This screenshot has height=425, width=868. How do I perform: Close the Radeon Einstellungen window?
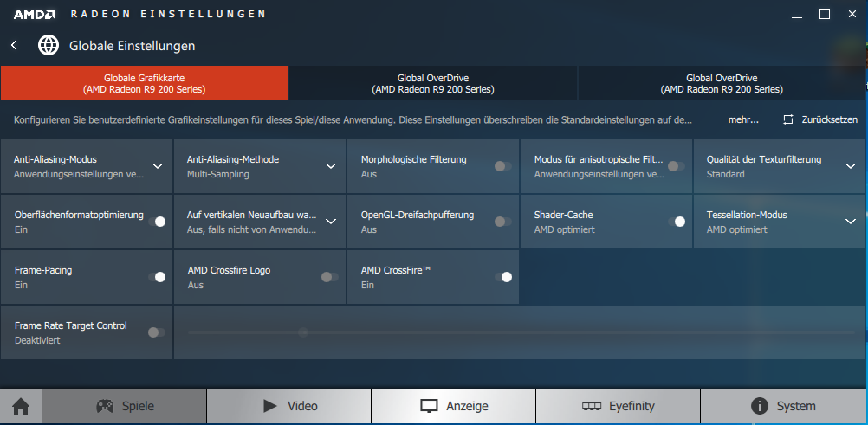pos(852,15)
